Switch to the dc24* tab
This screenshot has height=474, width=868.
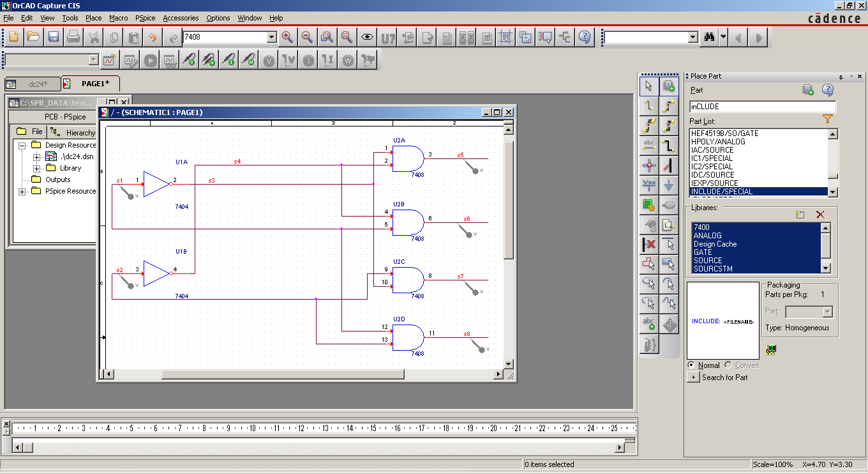click(33, 84)
